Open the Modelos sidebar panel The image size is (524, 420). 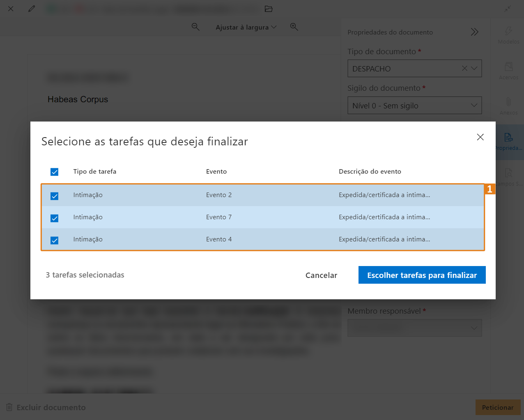tap(508, 35)
